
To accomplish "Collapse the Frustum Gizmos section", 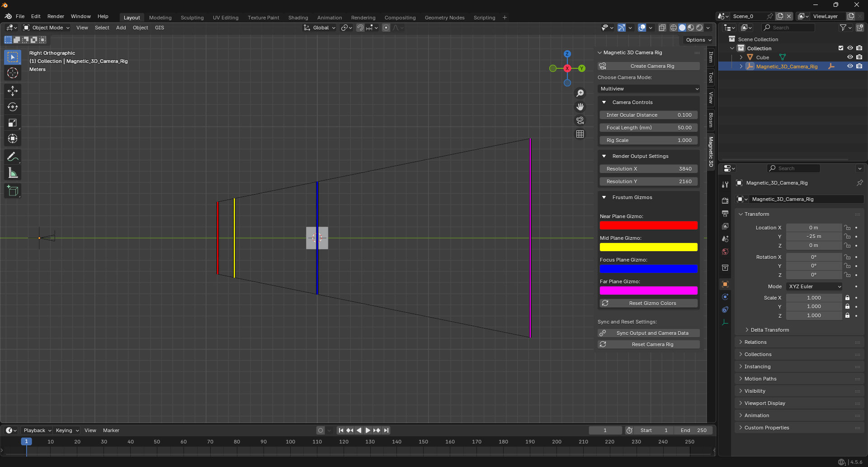I will [604, 197].
